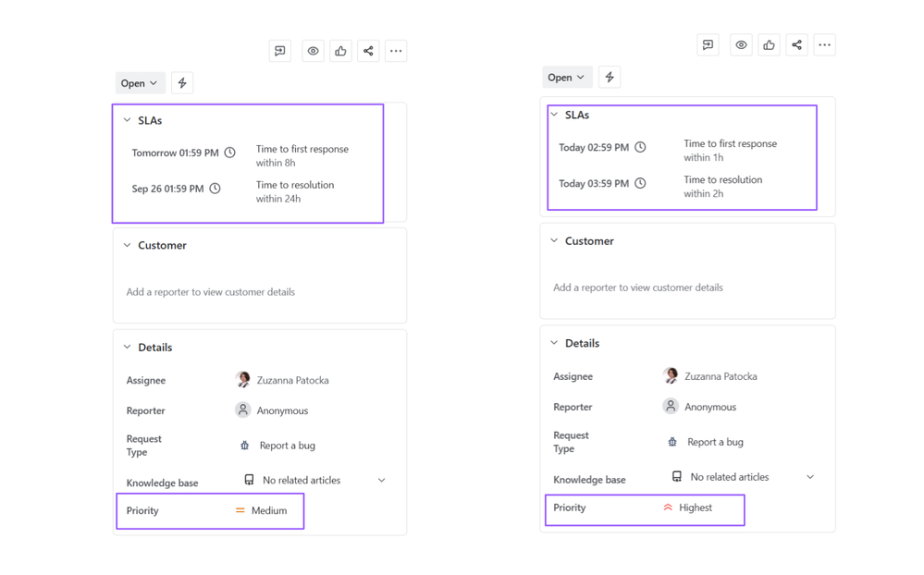
Task: Collapse the Details section in the left panel
Action: [127, 347]
